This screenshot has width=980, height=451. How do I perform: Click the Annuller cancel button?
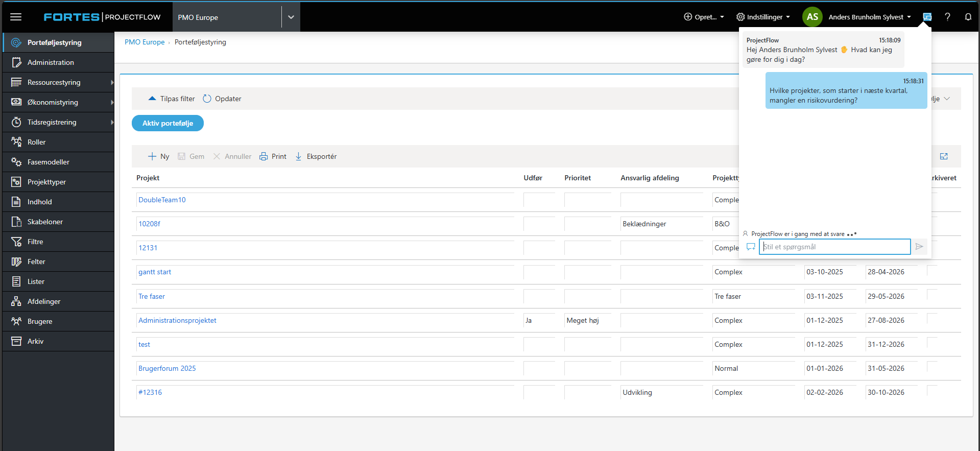[232, 156]
